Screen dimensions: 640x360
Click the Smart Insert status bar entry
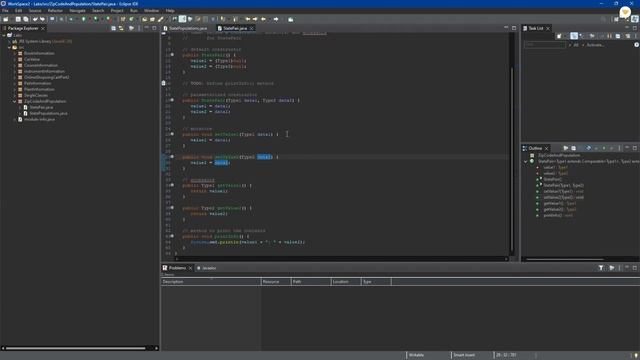click(x=464, y=355)
